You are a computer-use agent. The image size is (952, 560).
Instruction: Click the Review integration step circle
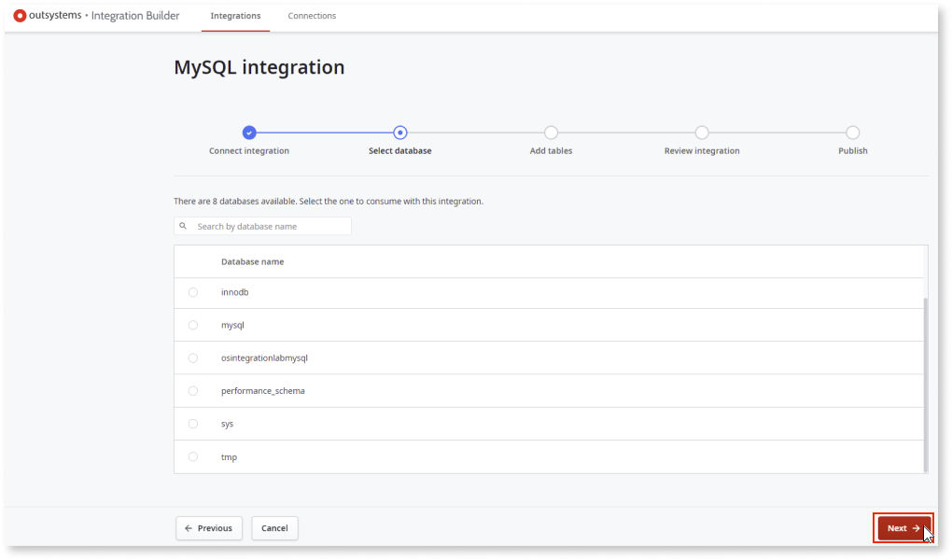pos(702,133)
